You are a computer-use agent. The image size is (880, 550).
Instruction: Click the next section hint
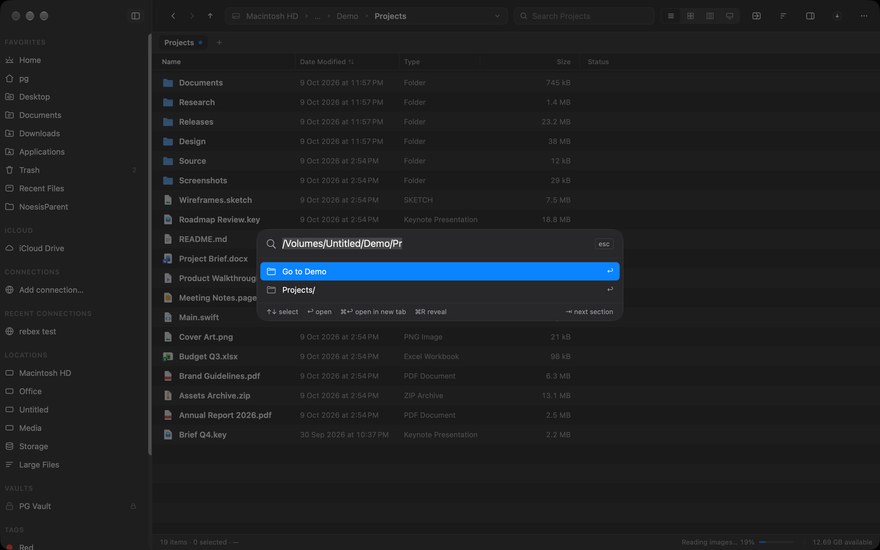pos(589,311)
